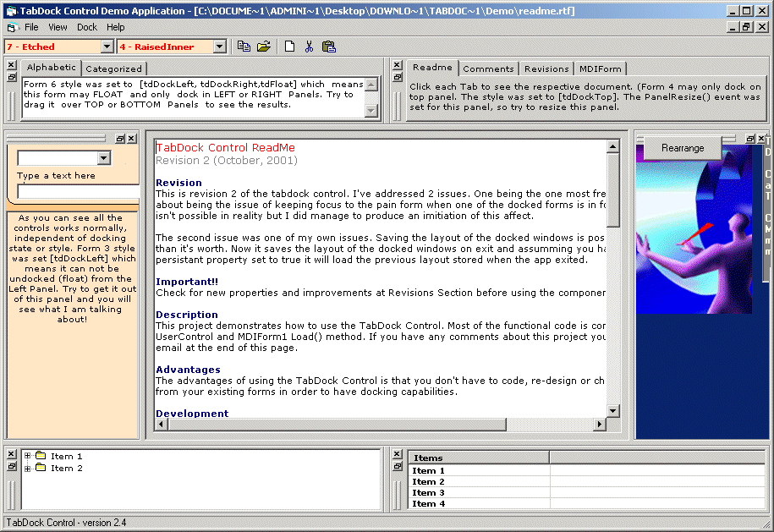Open the Dock menu
Image resolution: width=774 pixels, height=532 pixels.
pyautogui.click(x=86, y=27)
